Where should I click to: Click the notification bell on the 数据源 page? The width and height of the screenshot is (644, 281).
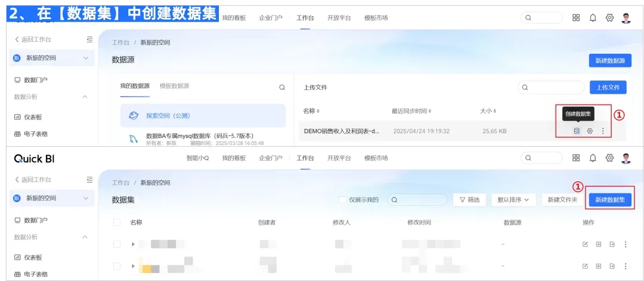tap(593, 18)
